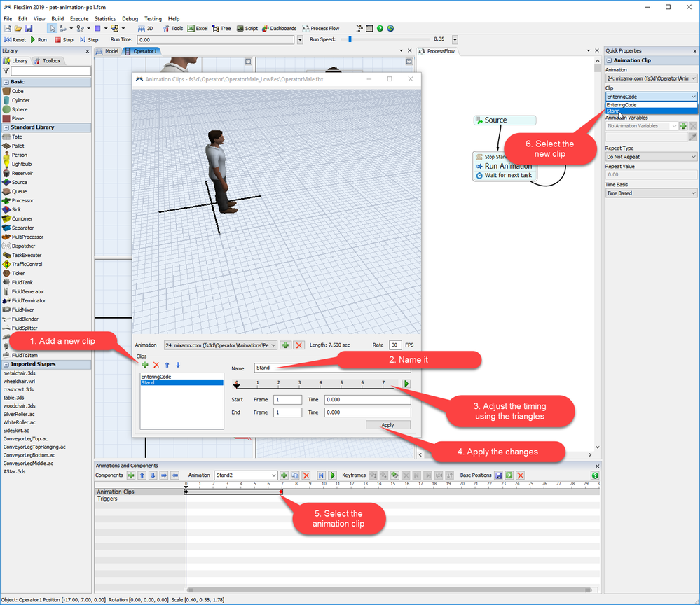
Task: Stop the simulation
Action: [64, 40]
